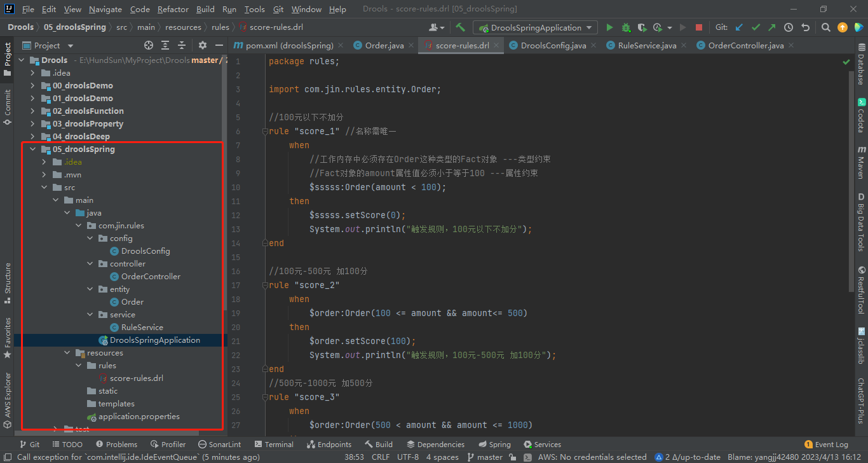
Task: Open the run configuration dropdown DroolsSpringApplication
Action: coord(536,27)
